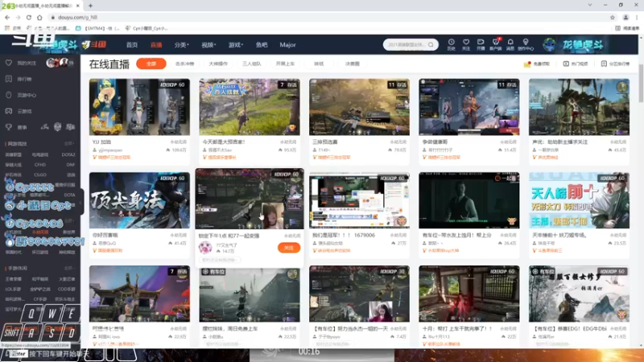644x362 pixels.
Task: Open the browser tab search chevron
Action: click(x=590, y=5)
